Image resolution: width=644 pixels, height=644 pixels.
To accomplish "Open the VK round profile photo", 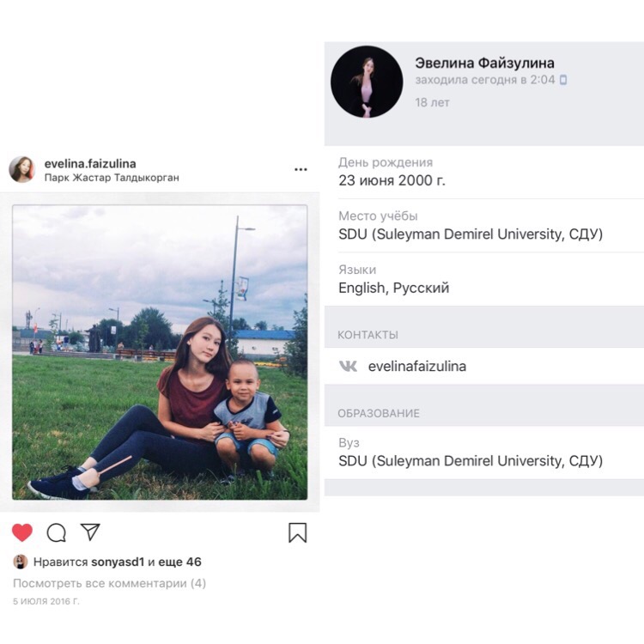I will click(367, 82).
